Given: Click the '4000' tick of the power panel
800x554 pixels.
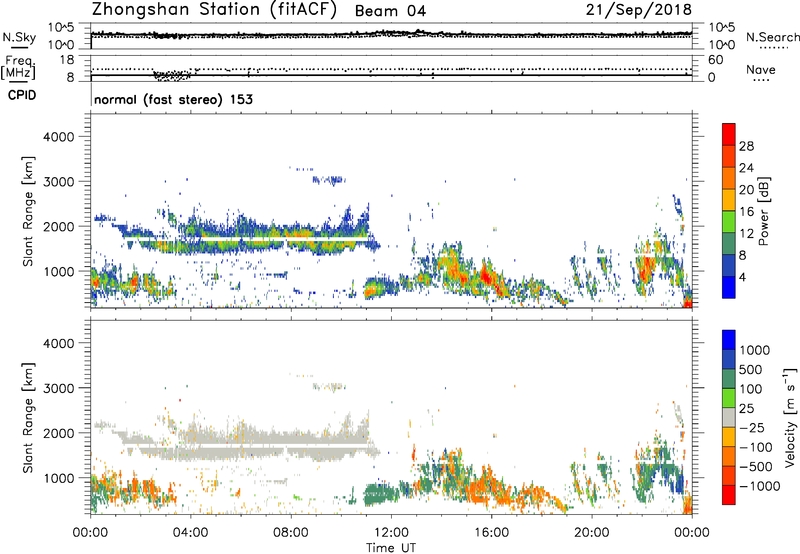Looking at the screenshot, I should pyautogui.click(x=58, y=137).
